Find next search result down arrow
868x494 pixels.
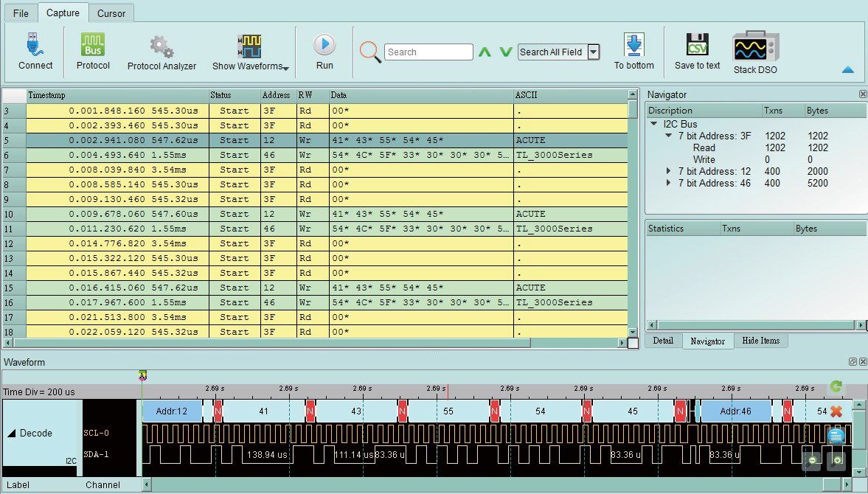click(506, 52)
